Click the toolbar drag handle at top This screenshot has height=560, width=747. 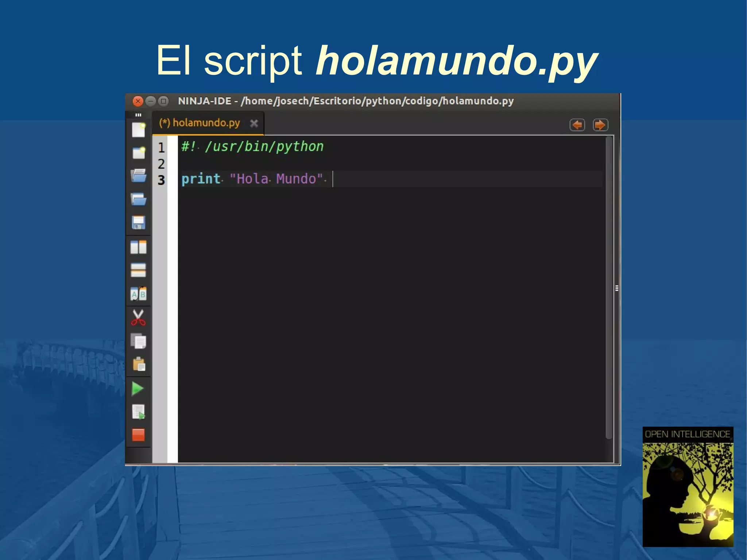[138, 115]
